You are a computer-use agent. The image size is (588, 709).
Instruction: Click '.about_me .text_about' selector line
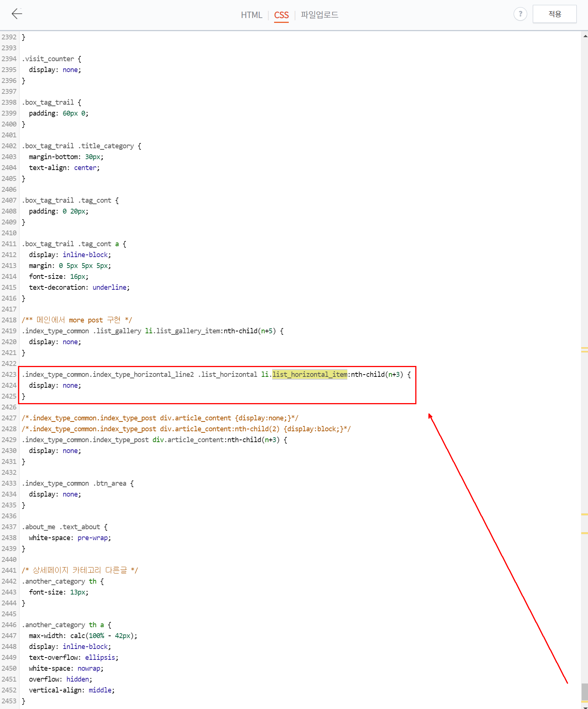[65, 527]
